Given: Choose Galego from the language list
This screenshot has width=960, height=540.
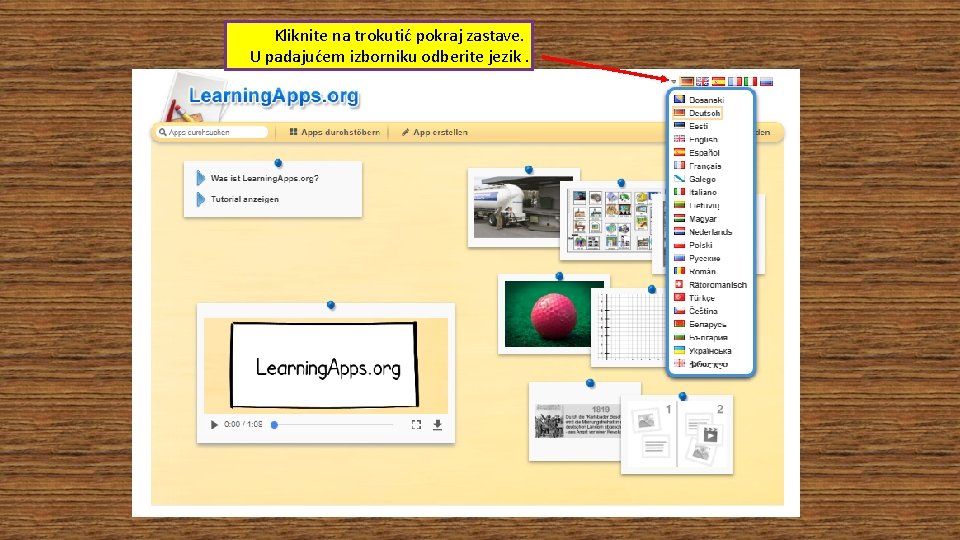Looking at the screenshot, I should coord(695,179).
